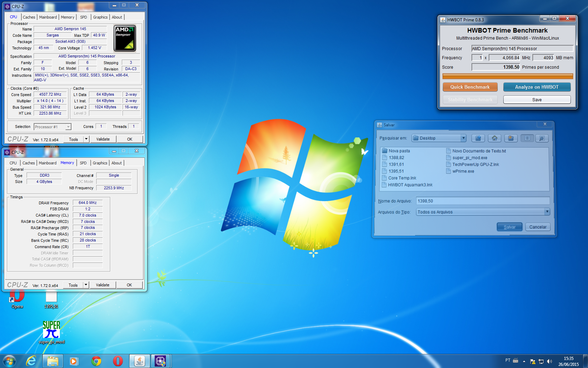This screenshot has width=588, height=368.
Task: Open Graphics tab in top CPU-Z
Action: pyautogui.click(x=100, y=17)
